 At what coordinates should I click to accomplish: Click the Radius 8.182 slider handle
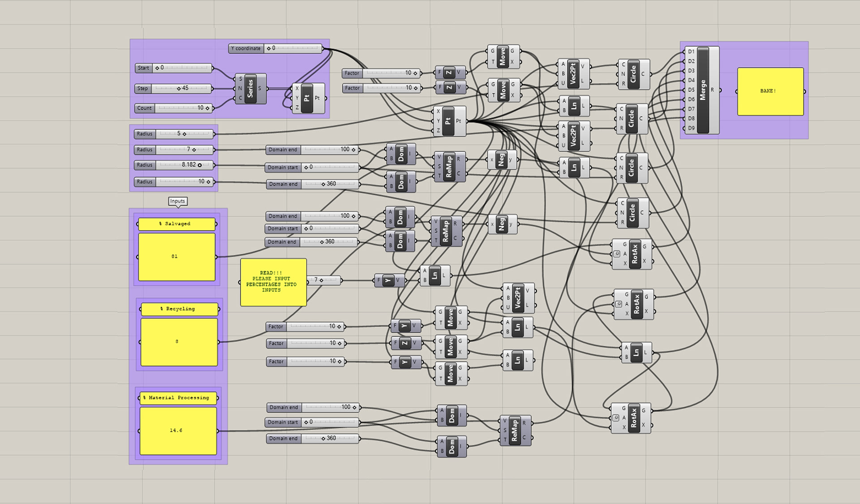(x=200, y=165)
